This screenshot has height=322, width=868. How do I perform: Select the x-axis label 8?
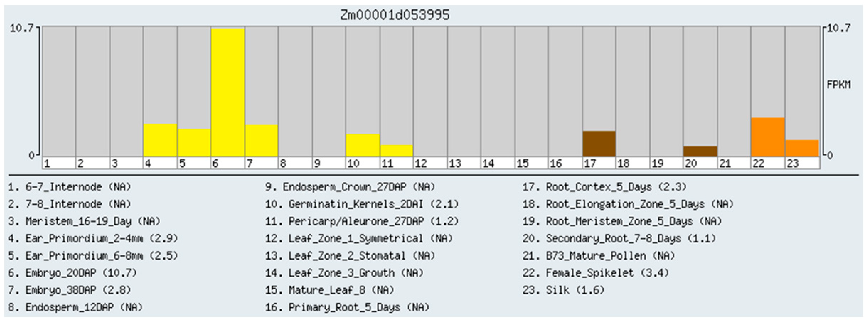pyautogui.click(x=283, y=164)
